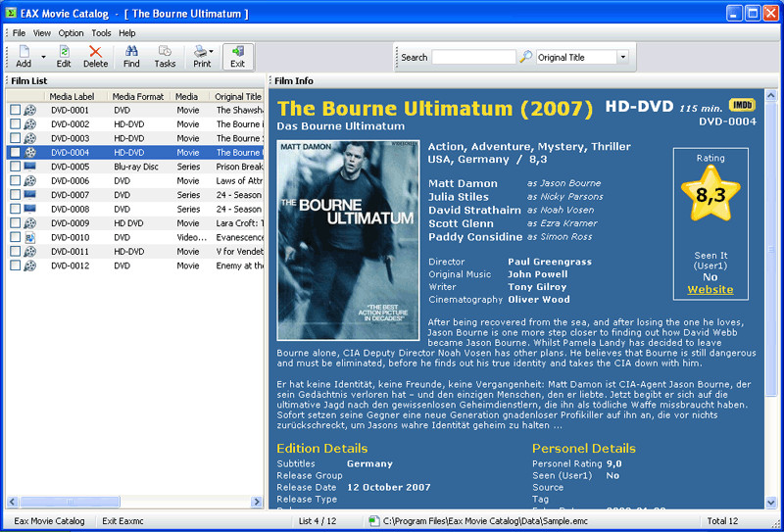Select the 'Lara Croft' title cell

[x=239, y=223]
